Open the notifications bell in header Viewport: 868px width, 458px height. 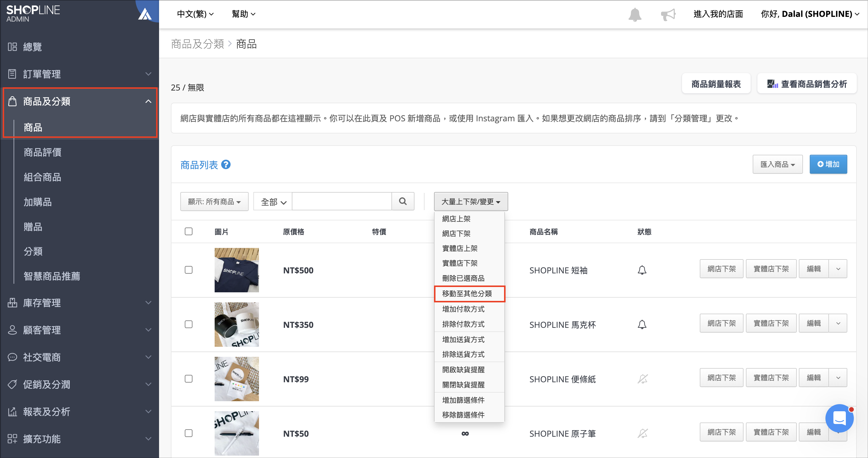tap(634, 14)
